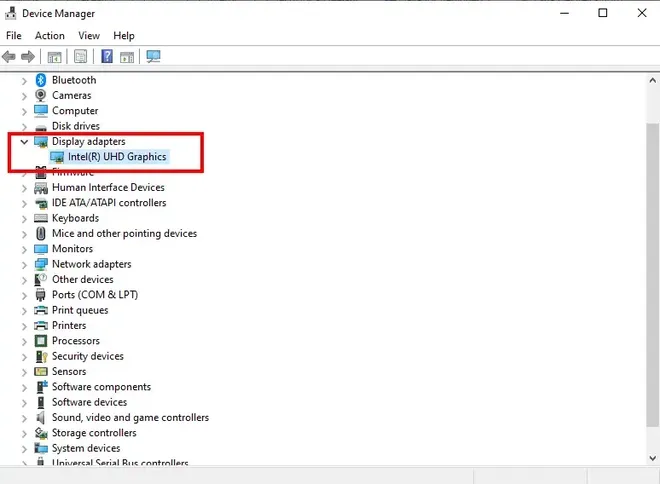Click Scan for hardware changes monitor icon
660x484 pixels.
[153, 56]
